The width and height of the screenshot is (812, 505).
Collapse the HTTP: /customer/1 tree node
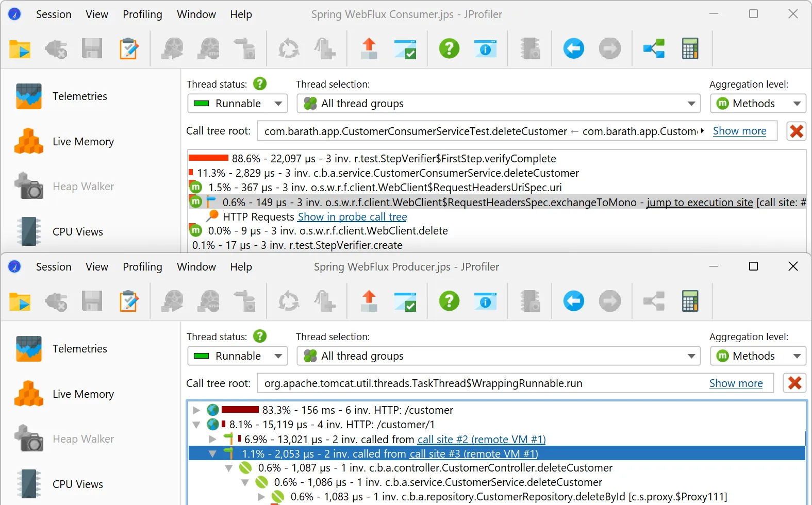(196, 425)
